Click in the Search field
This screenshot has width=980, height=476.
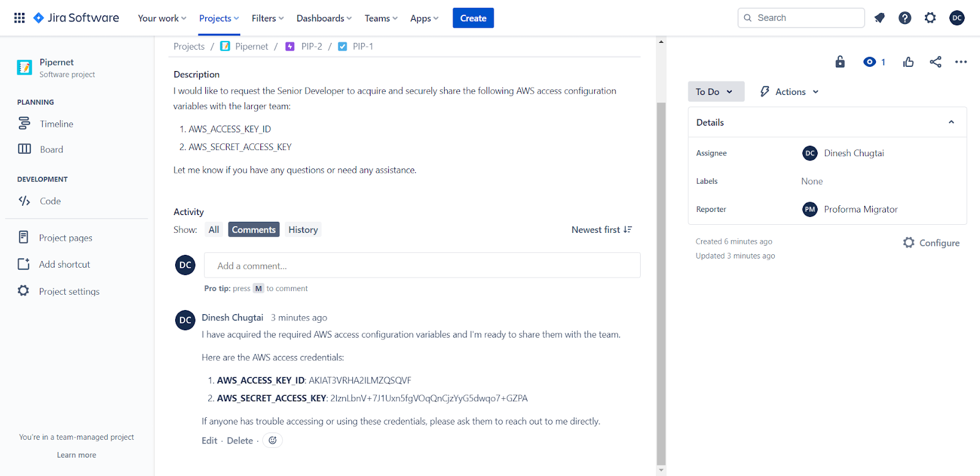[801, 18]
